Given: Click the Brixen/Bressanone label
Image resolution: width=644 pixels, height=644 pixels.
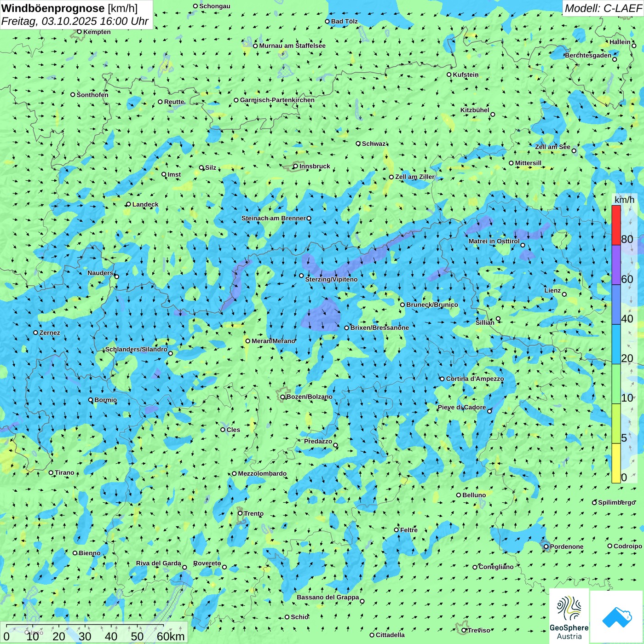Looking at the screenshot, I should (x=379, y=328).
